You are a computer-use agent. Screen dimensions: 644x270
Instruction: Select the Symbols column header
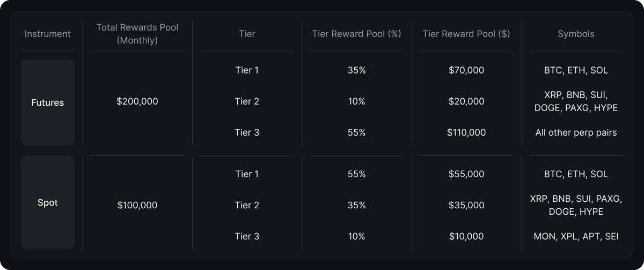(576, 34)
